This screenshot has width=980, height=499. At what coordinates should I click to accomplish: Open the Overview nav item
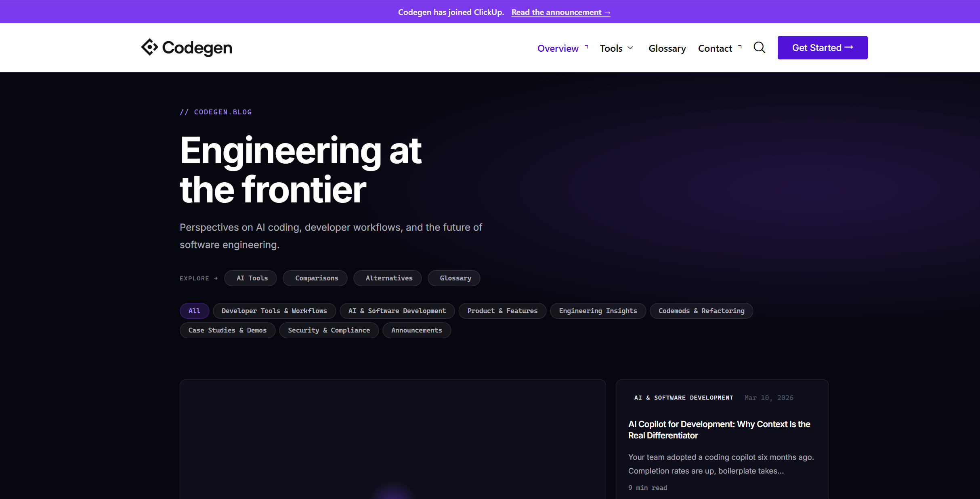point(558,48)
